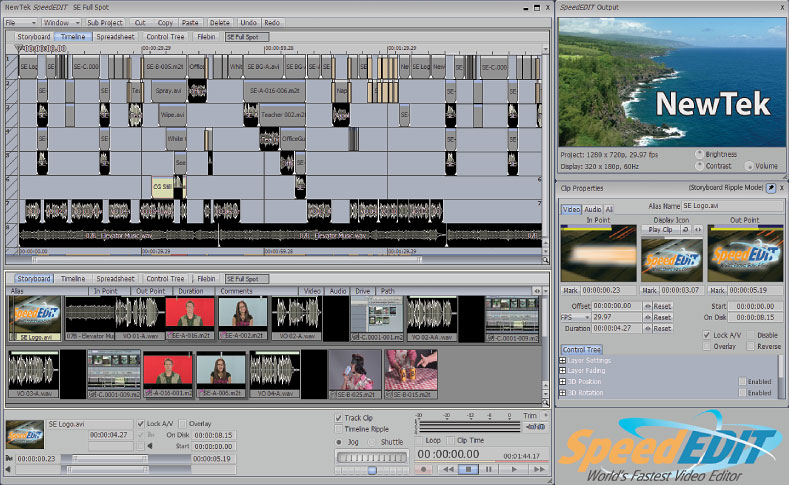
Task: Click the Alias Name input field
Action: [x=732, y=206]
